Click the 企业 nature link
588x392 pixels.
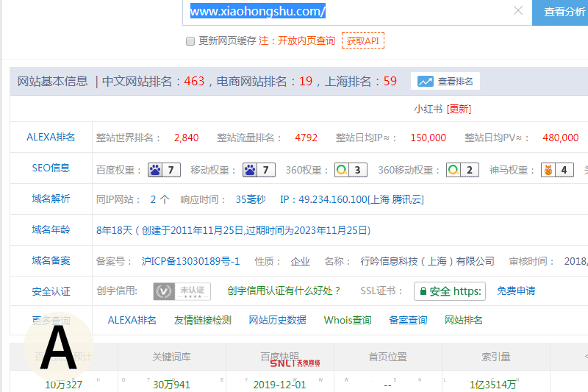click(300, 261)
